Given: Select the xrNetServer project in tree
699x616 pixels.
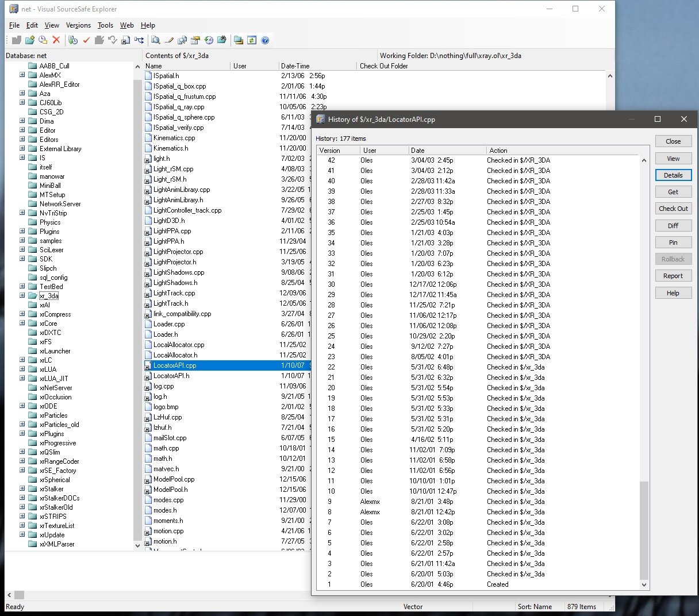Looking at the screenshot, I should tap(56, 388).
